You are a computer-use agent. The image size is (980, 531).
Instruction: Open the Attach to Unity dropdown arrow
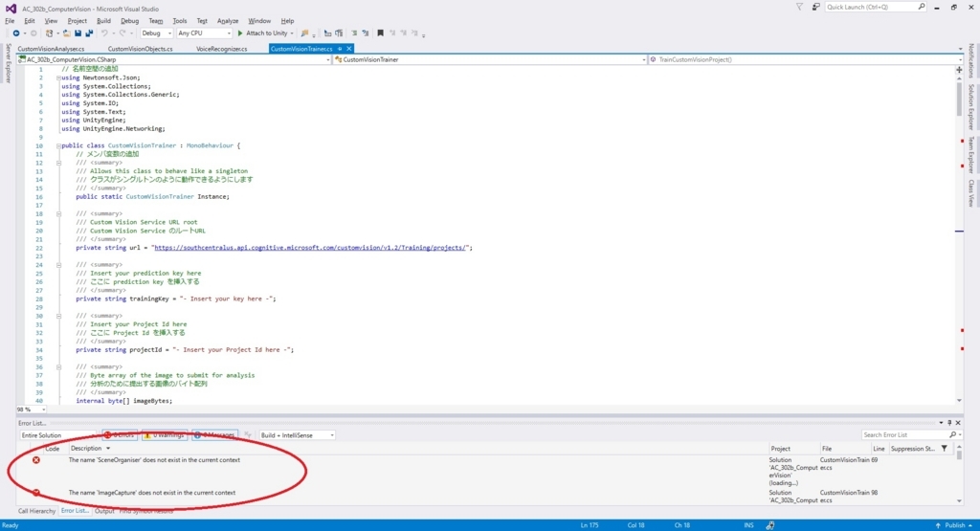pyautogui.click(x=292, y=33)
